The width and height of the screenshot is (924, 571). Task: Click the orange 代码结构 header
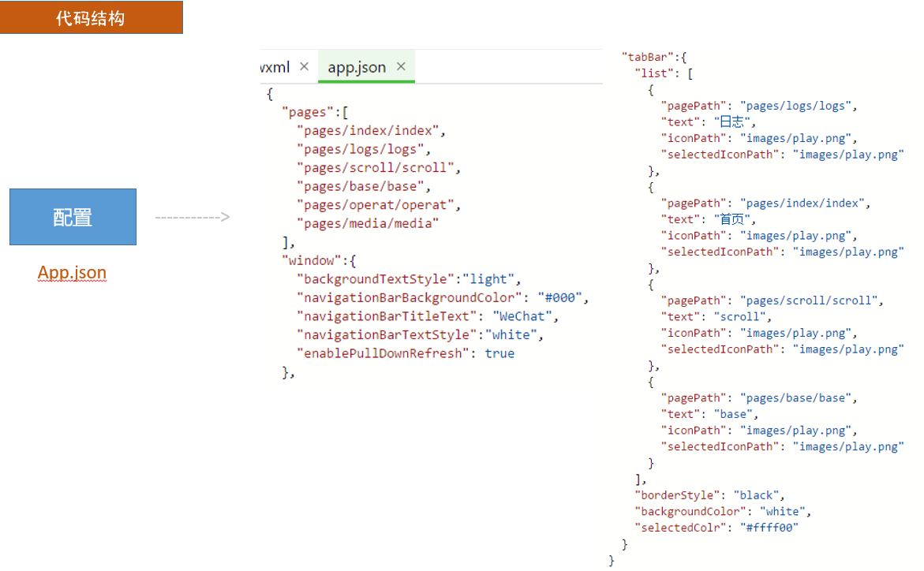[x=92, y=17]
